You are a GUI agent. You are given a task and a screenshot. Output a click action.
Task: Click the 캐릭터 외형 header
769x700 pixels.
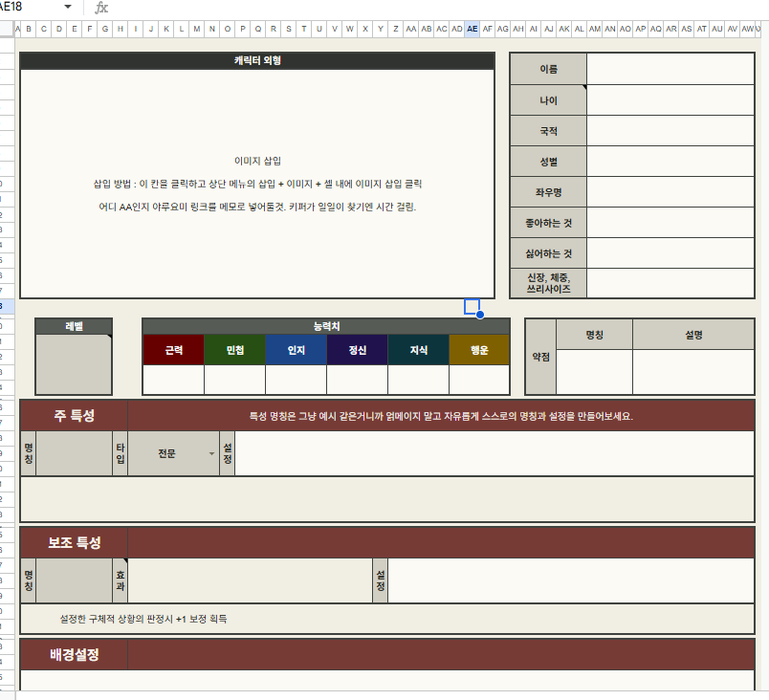[257, 60]
